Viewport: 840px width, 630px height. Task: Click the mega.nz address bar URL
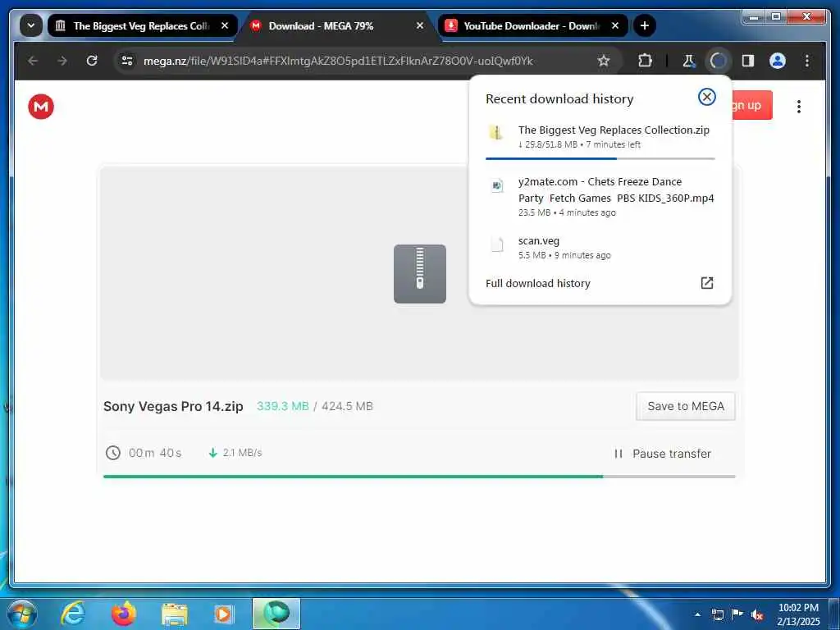click(337, 61)
